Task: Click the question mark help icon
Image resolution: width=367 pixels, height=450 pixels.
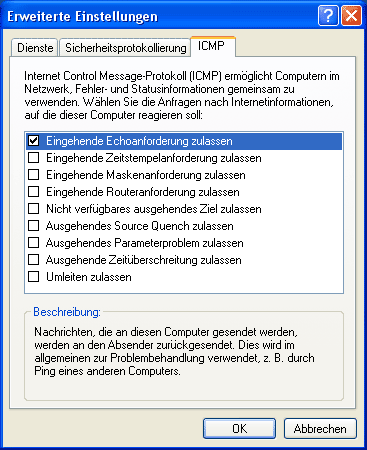Action: (328, 15)
